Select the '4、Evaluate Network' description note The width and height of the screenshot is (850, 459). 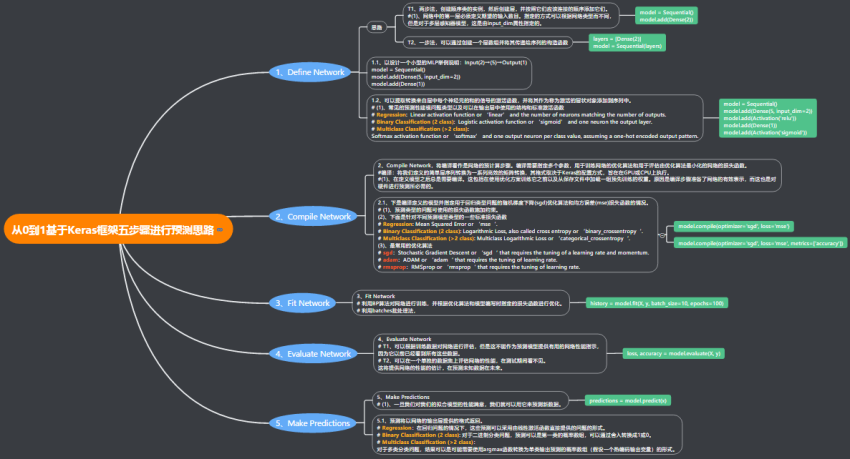pos(490,353)
